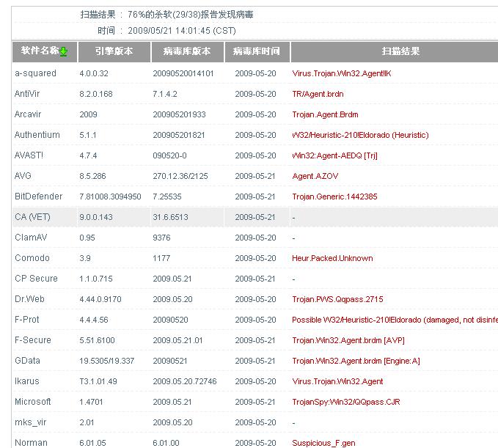The image size is (498, 448).
Task: Click result Trojan.Agent.Brdm
Action: tap(325, 114)
